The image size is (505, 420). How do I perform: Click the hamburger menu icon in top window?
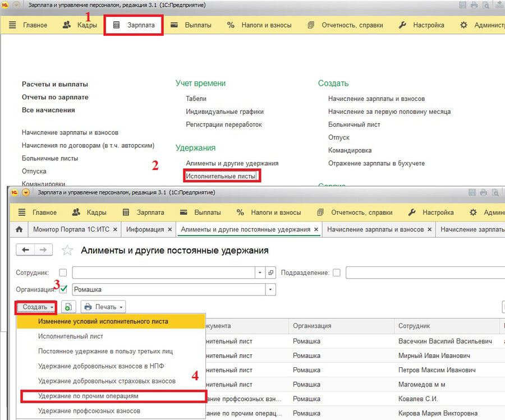tap(12, 25)
